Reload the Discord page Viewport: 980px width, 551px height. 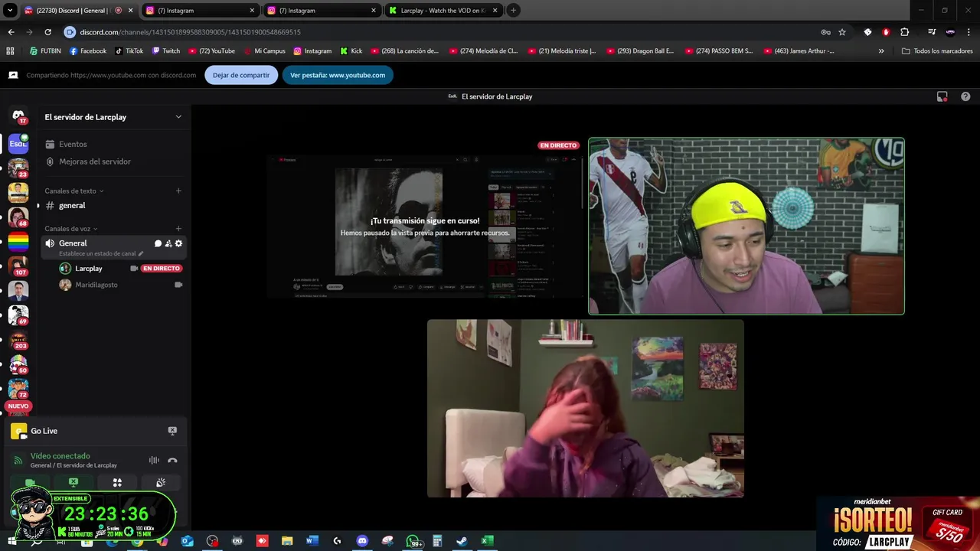47,32
